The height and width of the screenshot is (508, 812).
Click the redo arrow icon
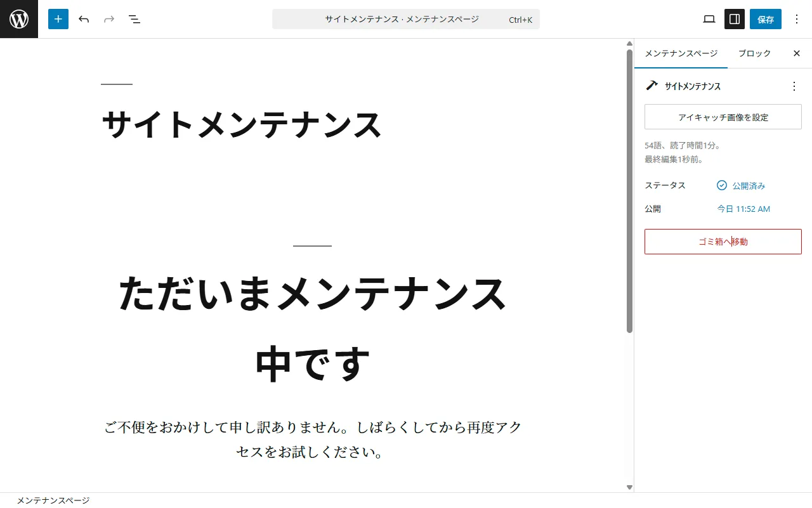coord(109,19)
